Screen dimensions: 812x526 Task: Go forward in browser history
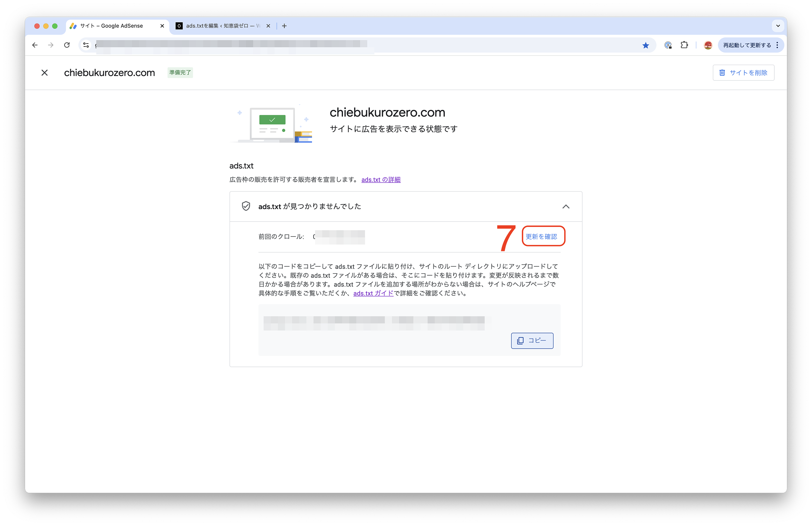tap(51, 45)
